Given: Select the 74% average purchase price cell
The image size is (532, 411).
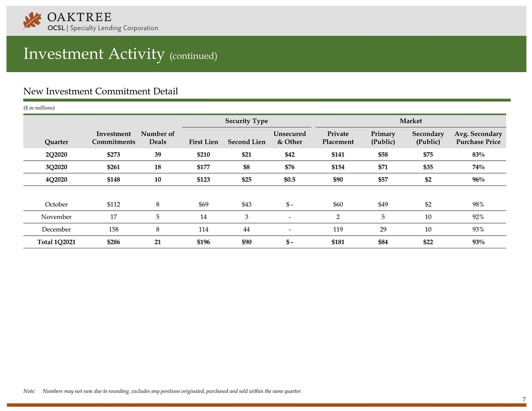Looking at the screenshot, I should [x=478, y=167].
